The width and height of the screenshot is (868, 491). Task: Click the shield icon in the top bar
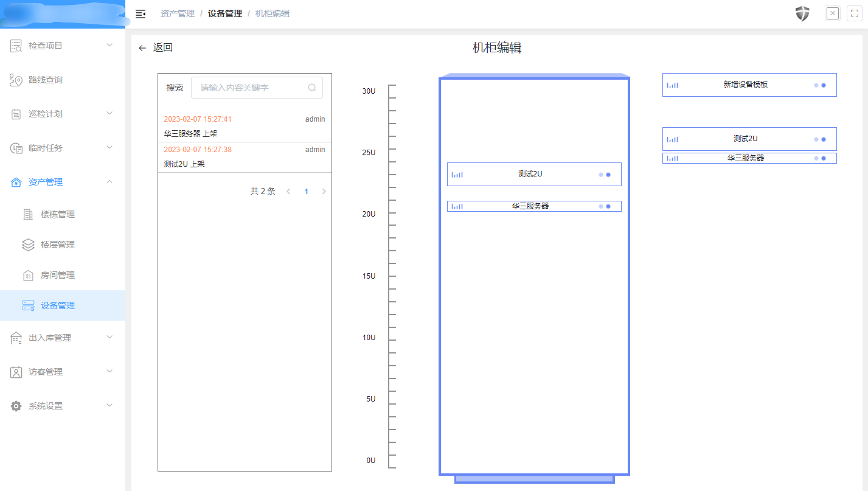(802, 13)
